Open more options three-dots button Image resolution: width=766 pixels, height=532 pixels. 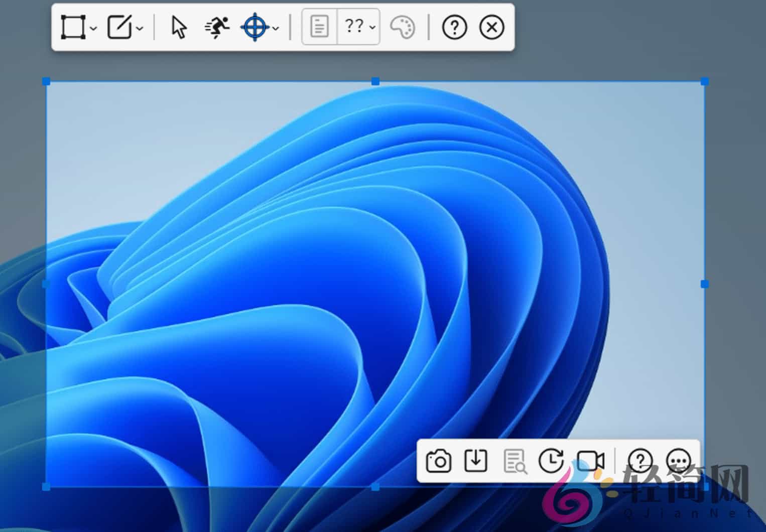tap(678, 461)
